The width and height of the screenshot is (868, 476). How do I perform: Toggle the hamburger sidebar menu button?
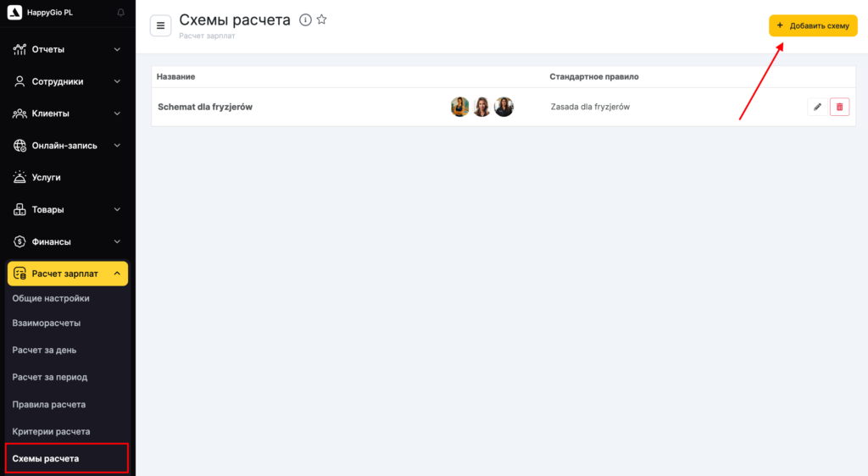160,26
